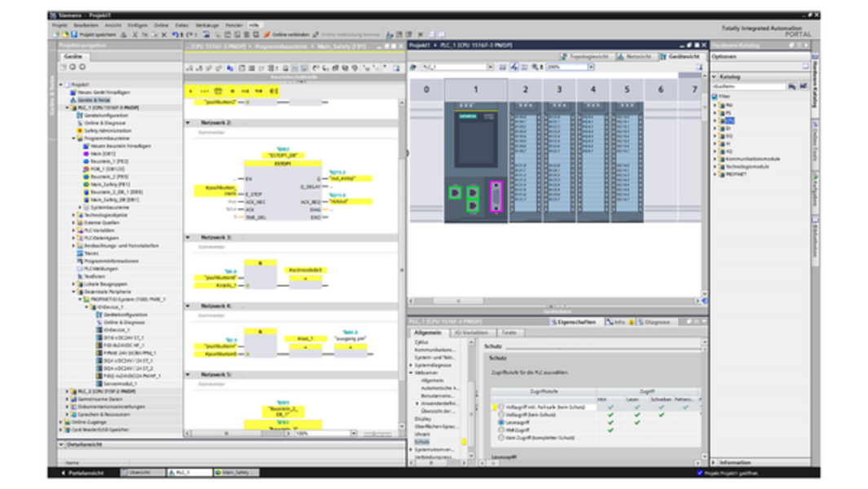The image size is (868, 489).
Task: Expand Information section in catalog pane
Action: pos(715,462)
